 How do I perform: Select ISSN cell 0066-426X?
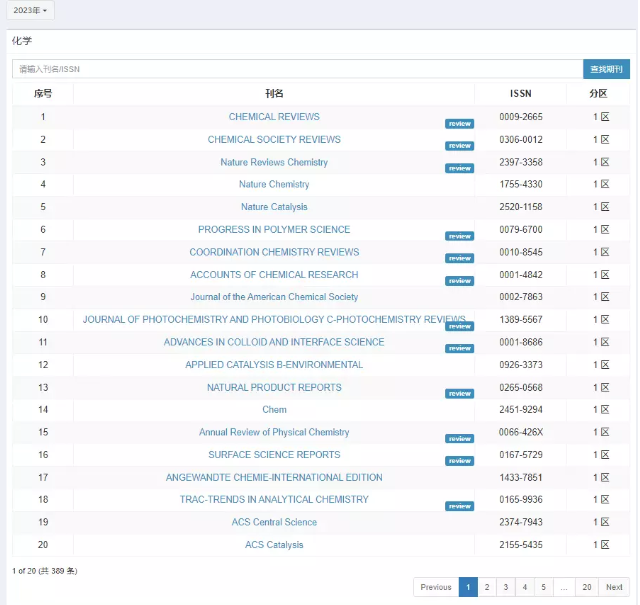tap(521, 432)
